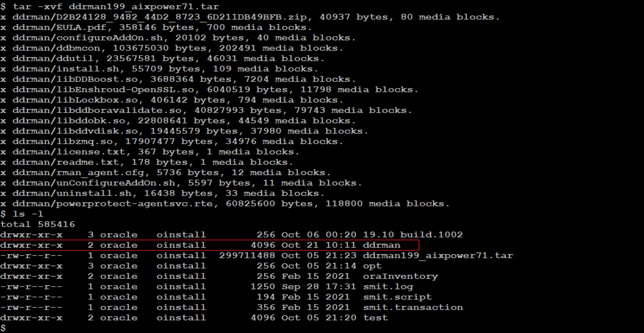The image size is (644, 333).
Task: Click the 118800 media blocks text
Action: (387, 203)
